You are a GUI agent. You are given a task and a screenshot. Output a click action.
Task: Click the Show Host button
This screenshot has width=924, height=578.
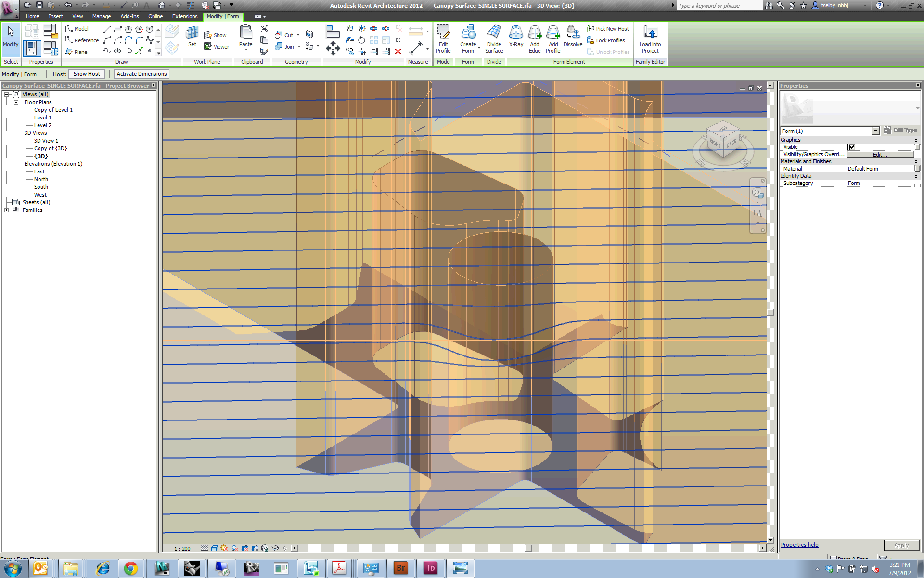(x=87, y=74)
